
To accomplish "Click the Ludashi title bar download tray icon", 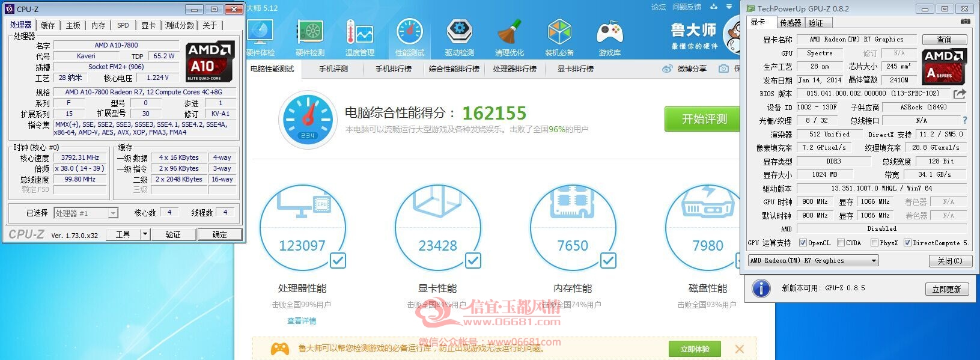I will point(714,7).
